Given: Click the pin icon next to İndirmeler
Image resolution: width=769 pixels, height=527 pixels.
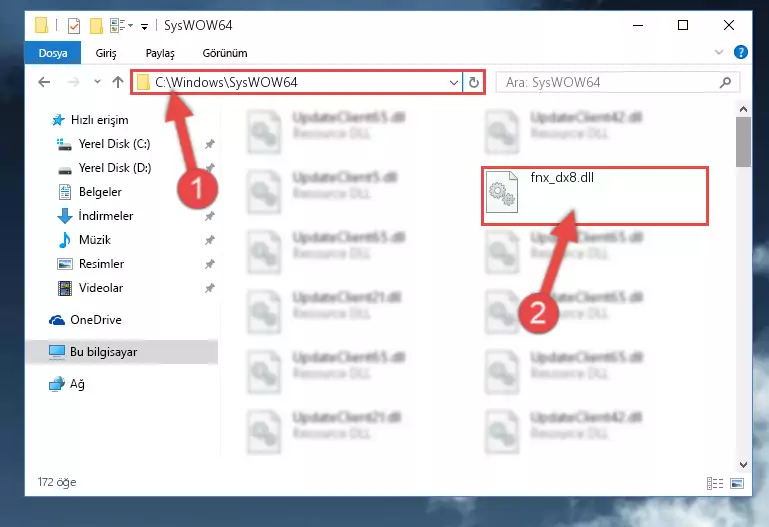Looking at the screenshot, I should tap(209, 216).
